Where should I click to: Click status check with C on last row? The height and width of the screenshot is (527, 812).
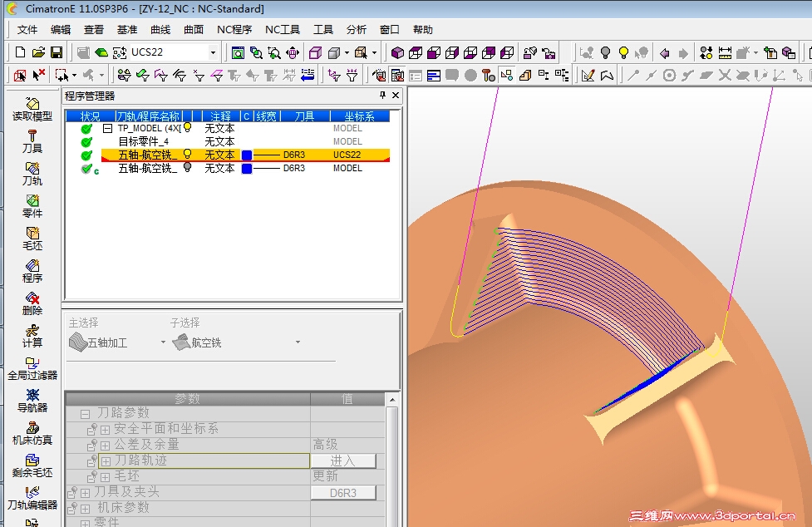click(x=89, y=169)
